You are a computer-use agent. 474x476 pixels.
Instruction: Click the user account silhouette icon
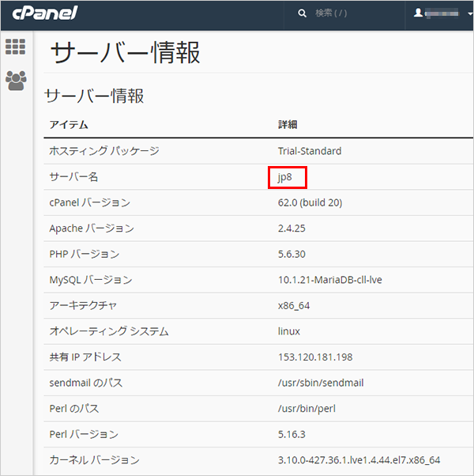click(419, 13)
